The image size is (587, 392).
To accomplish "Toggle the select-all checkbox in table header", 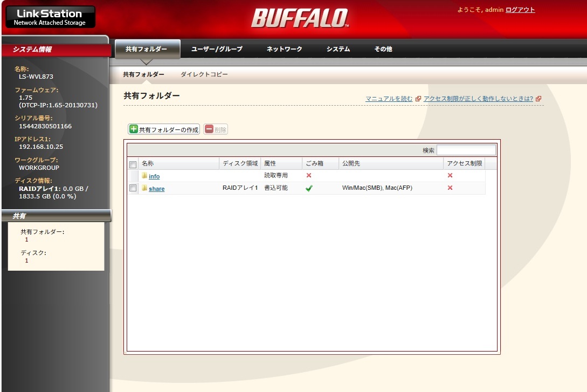I will tap(133, 164).
